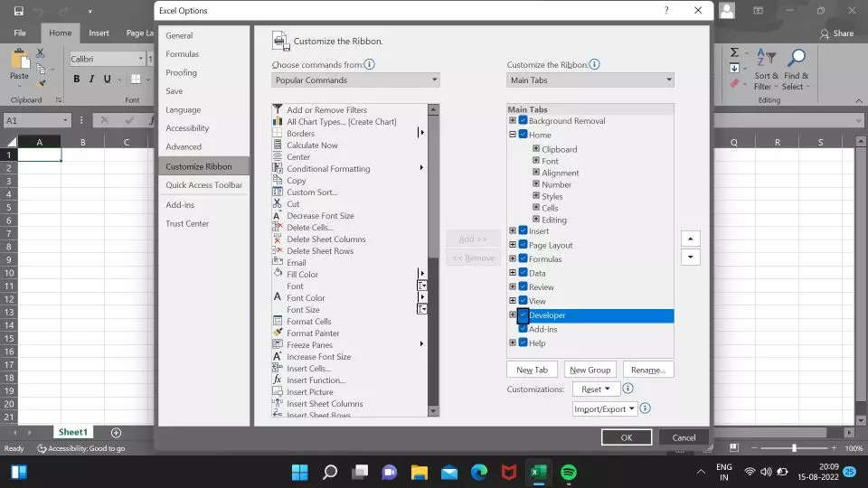Collapse the Home tree node
The height and width of the screenshot is (488, 868).
pyautogui.click(x=513, y=134)
